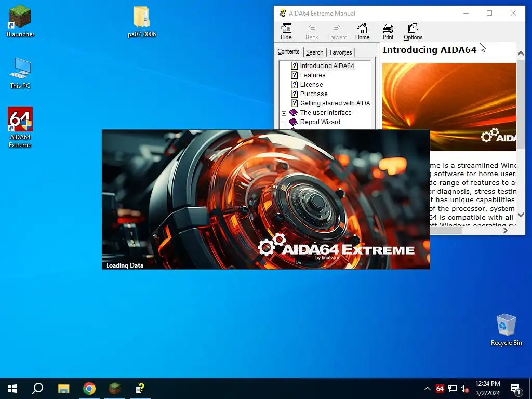
Task: Hide the manual navigation pane
Action: [286, 32]
